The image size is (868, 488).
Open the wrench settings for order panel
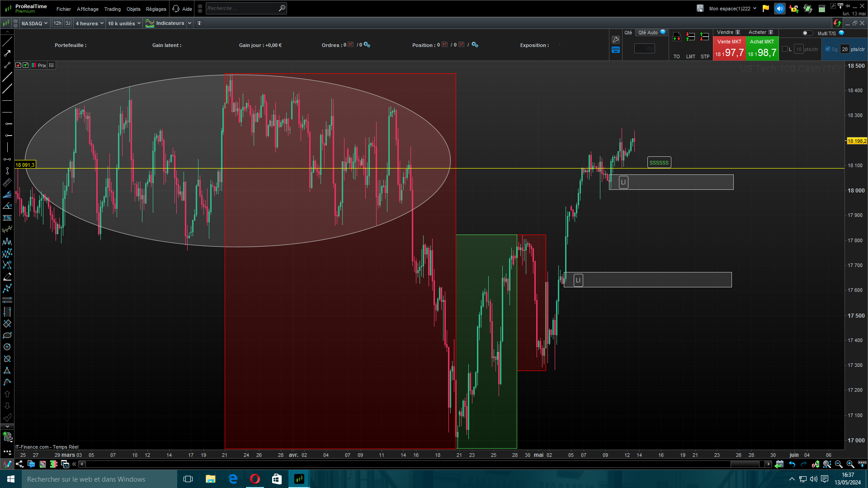point(615,40)
